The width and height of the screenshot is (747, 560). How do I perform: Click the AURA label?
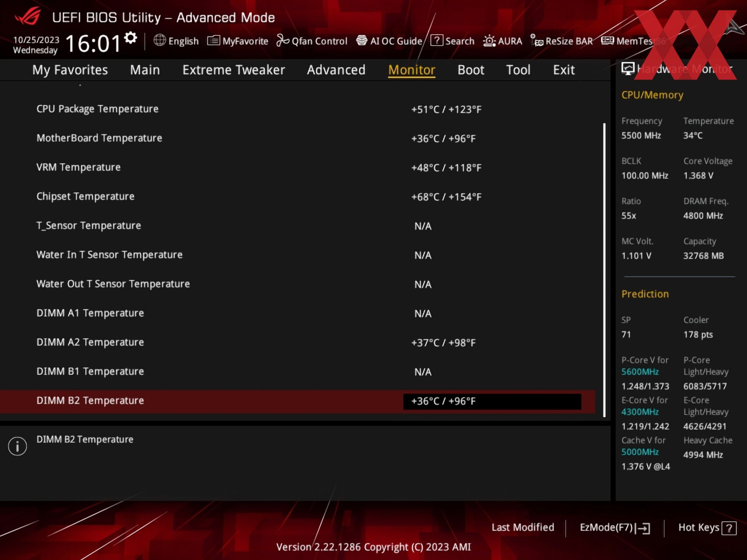(510, 41)
